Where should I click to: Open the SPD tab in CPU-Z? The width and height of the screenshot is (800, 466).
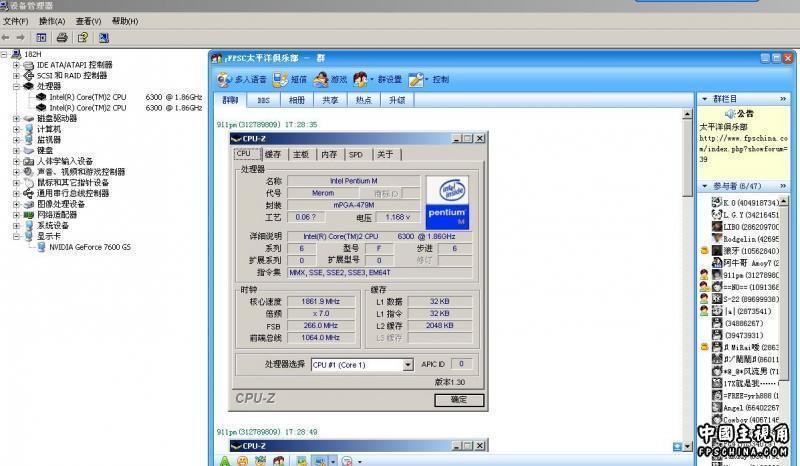click(x=356, y=154)
